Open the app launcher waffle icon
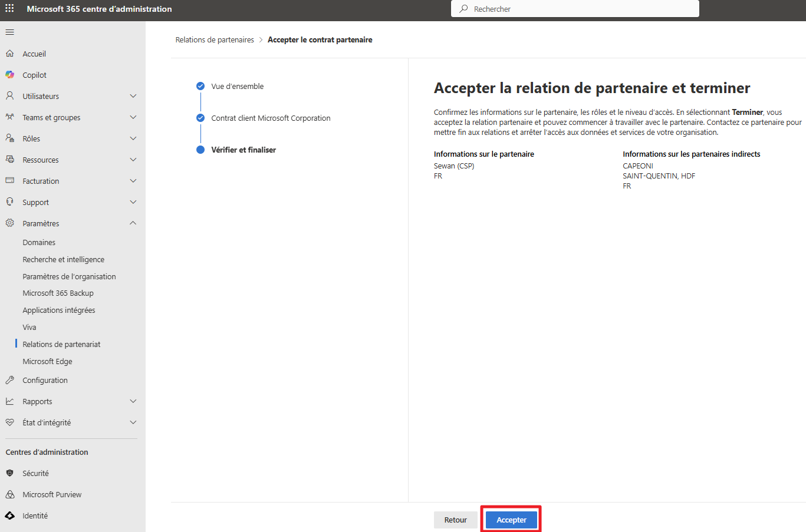 click(9, 9)
